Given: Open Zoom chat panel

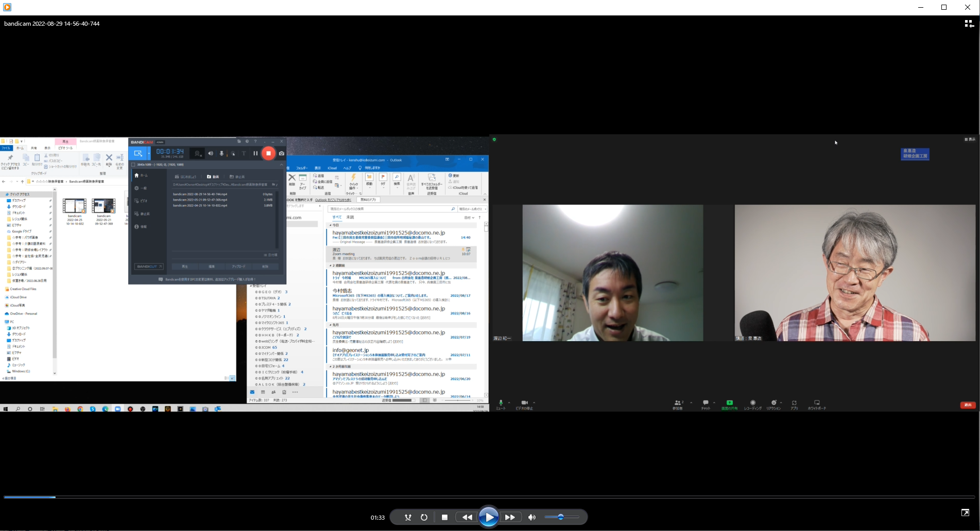Looking at the screenshot, I should pos(706,405).
